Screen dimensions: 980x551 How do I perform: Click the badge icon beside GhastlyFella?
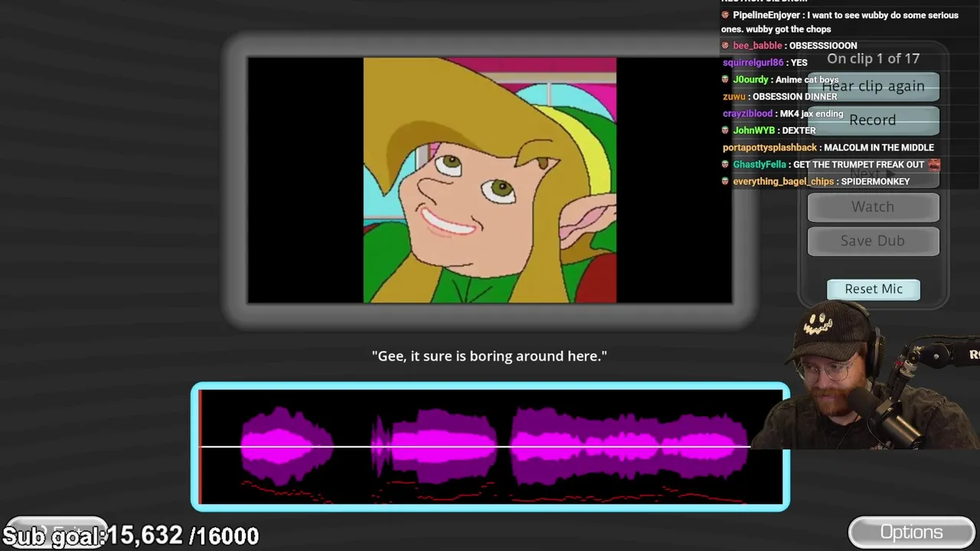point(726,165)
